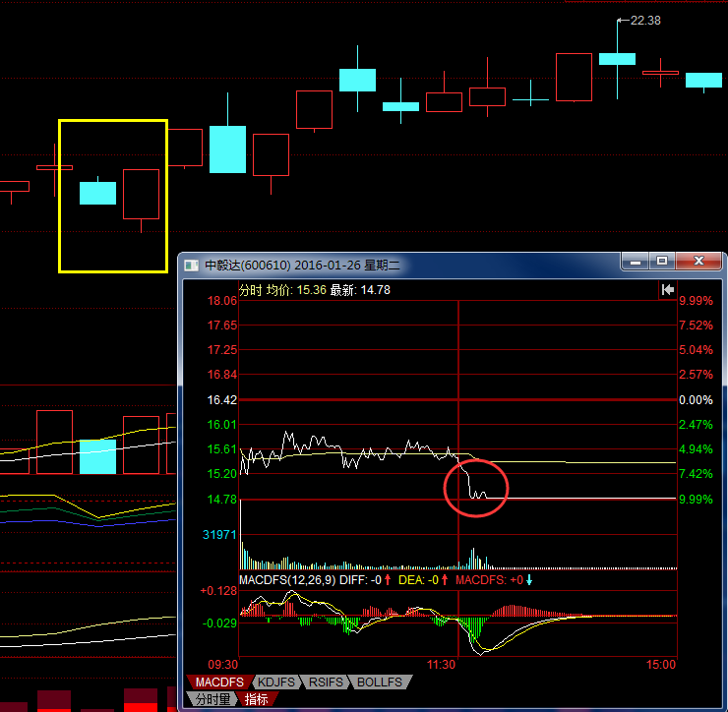728x712 pixels.
Task: Select the 指标 tab
Action: pyautogui.click(x=257, y=699)
